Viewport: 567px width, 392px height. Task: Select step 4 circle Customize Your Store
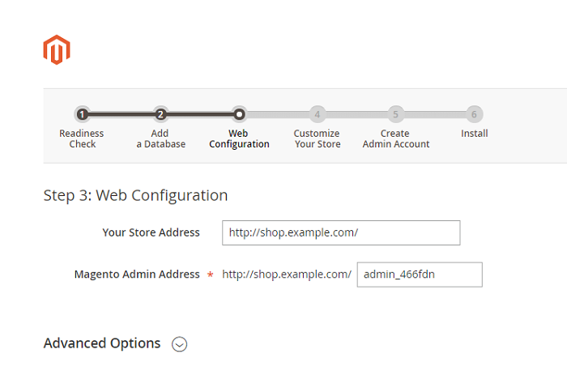click(x=318, y=115)
